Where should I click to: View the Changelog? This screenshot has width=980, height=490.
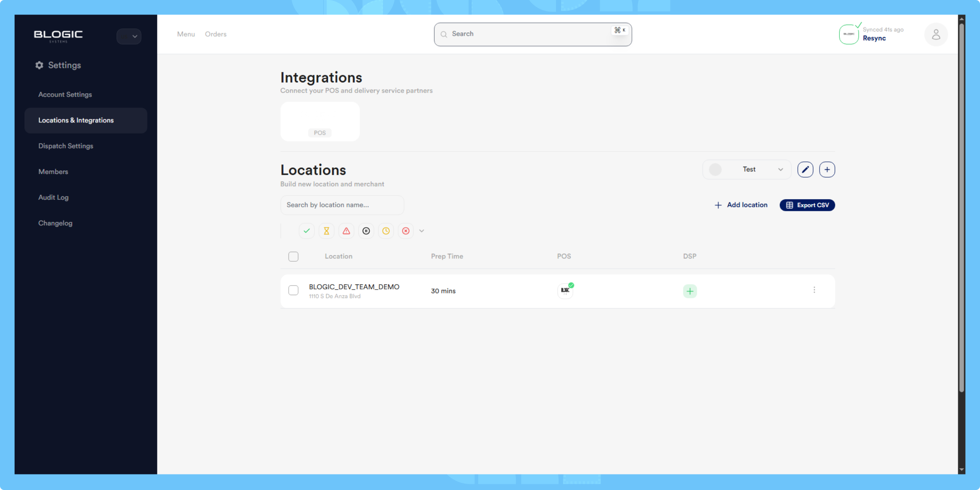pos(56,223)
